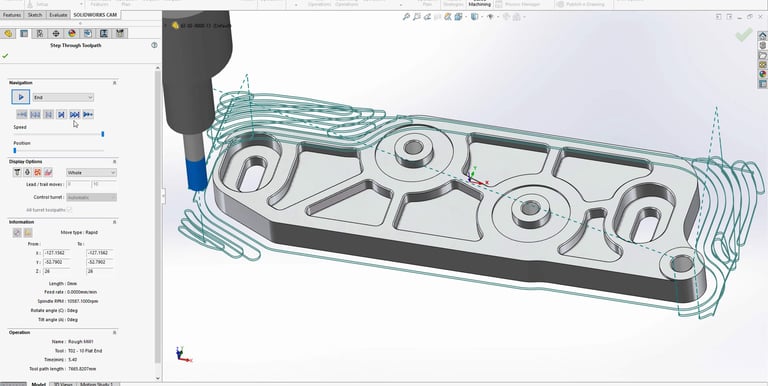Click the third greyed single-step-back navigation button

[x=48, y=115]
